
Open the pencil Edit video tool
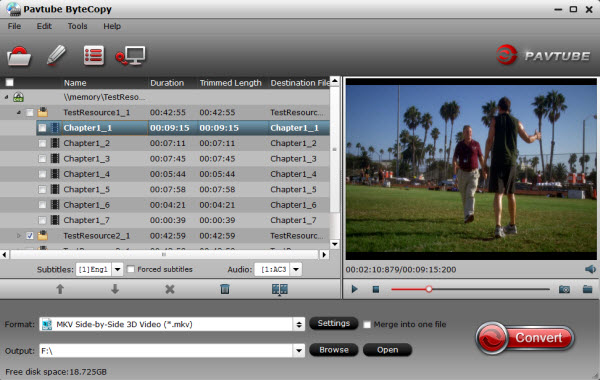(56, 55)
